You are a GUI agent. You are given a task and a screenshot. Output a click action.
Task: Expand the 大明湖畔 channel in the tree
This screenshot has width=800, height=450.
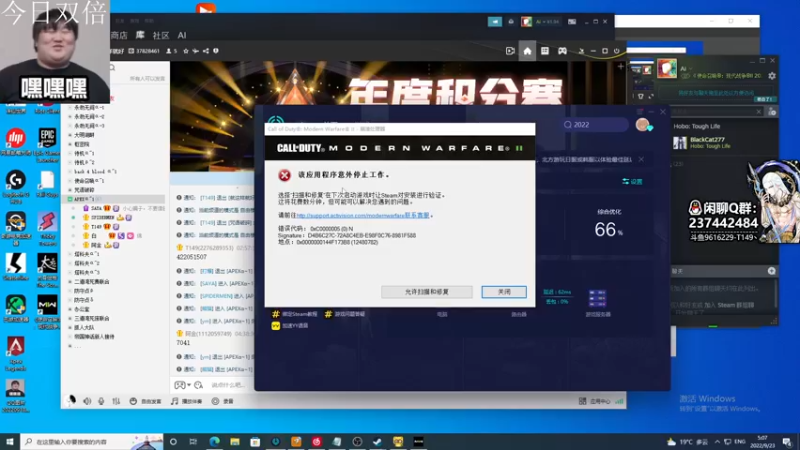pyautogui.click(x=70, y=135)
